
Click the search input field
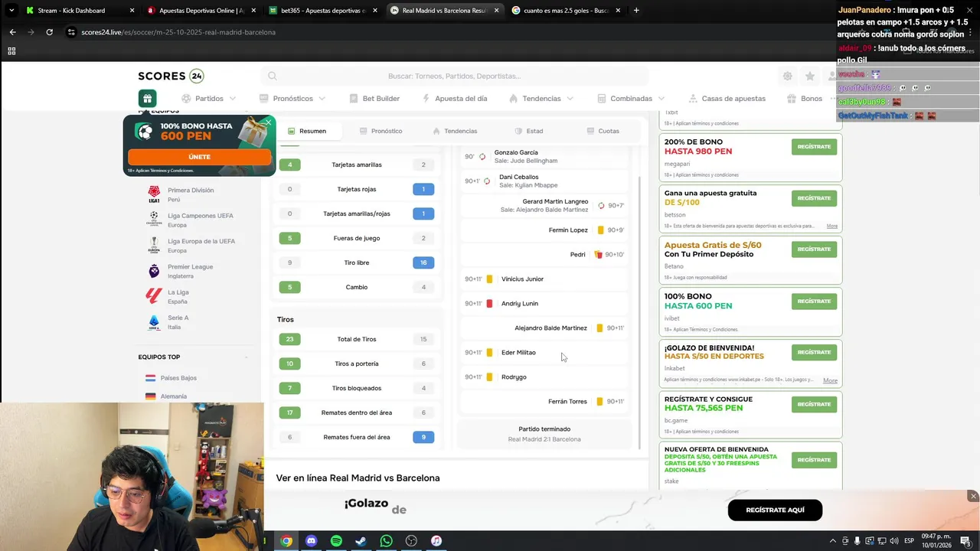tap(454, 76)
